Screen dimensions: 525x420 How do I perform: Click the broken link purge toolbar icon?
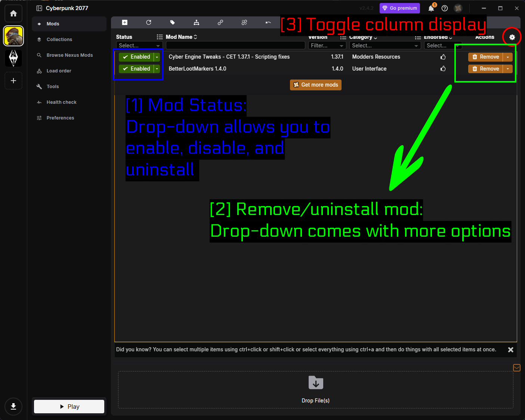click(244, 22)
